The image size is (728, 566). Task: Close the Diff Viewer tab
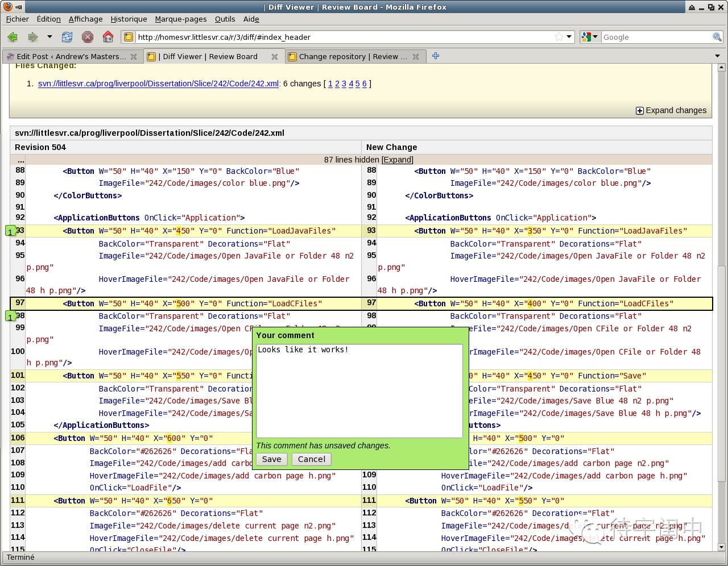pos(275,56)
